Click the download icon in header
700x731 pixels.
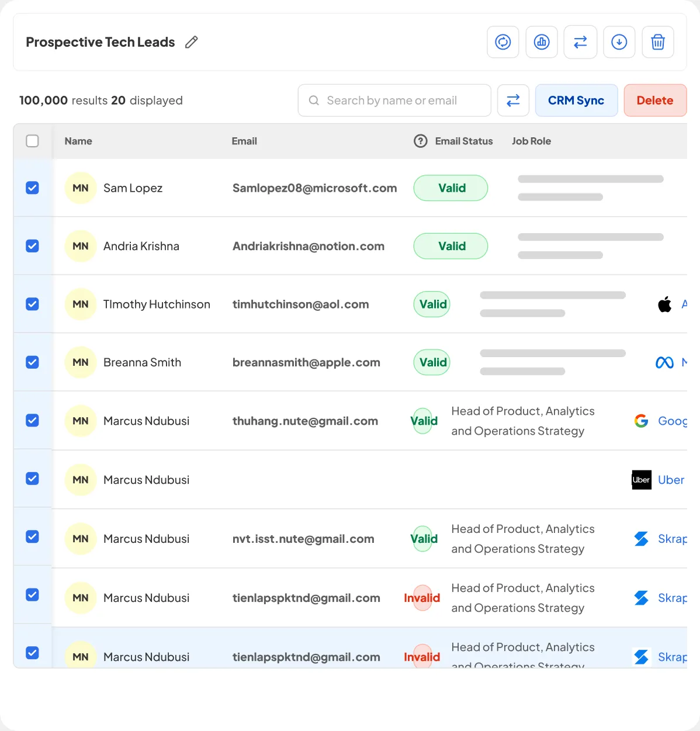[x=619, y=42]
